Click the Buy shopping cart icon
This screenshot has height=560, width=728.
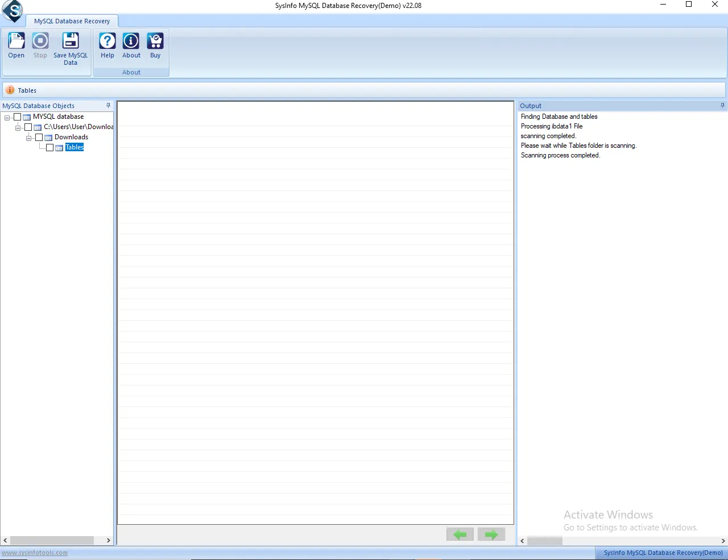(155, 41)
